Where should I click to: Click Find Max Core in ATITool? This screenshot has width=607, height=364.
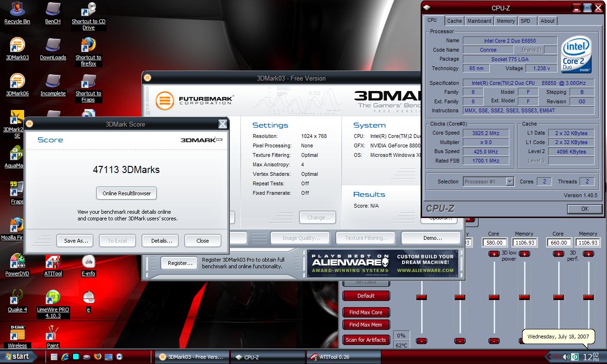366,312
